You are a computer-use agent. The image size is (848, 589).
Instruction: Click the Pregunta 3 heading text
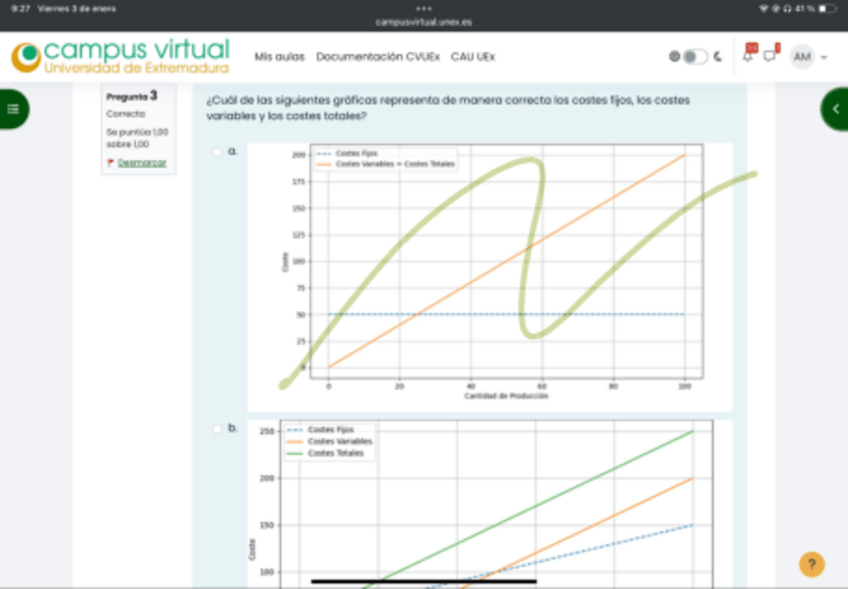tap(131, 96)
